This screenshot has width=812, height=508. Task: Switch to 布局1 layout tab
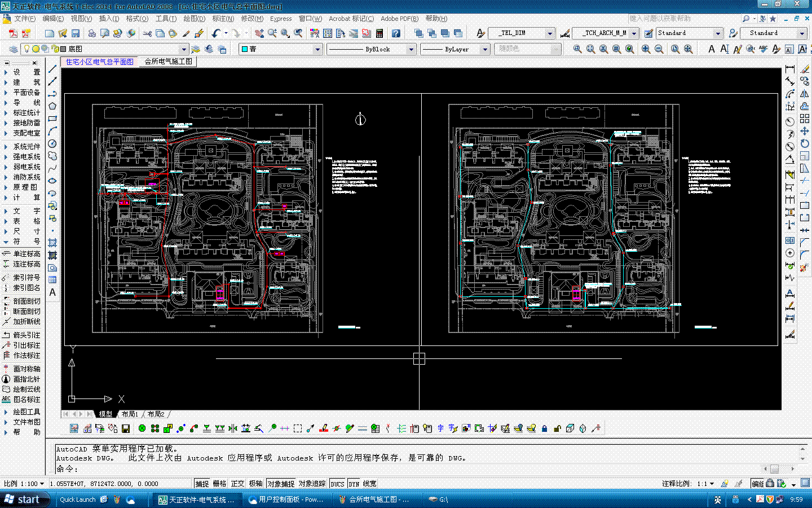click(130, 414)
